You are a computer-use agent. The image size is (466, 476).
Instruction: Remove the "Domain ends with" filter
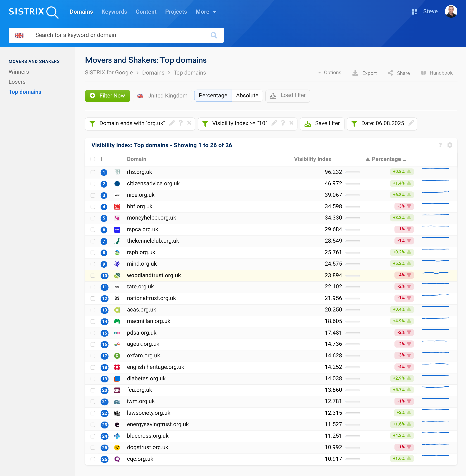click(189, 123)
